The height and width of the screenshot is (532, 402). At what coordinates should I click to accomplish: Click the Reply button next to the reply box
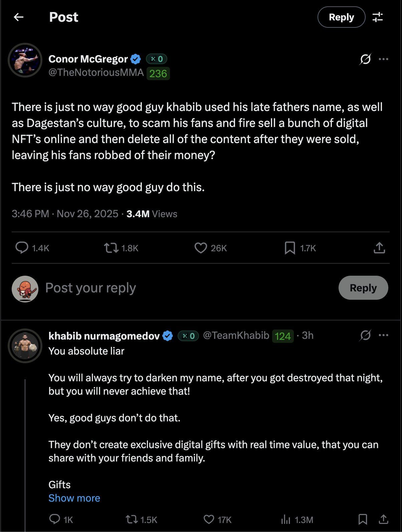click(x=363, y=288)
